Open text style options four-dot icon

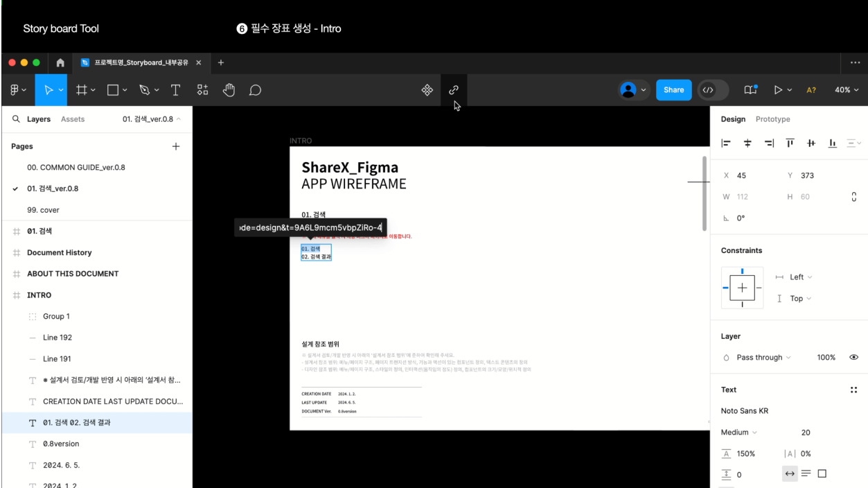[x=853, y=390]
